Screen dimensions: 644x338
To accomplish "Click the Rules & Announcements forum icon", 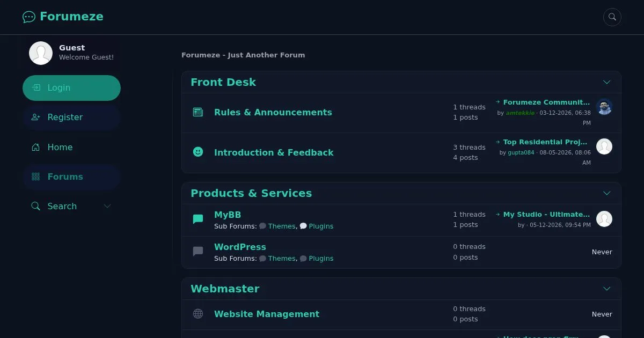I will pyautogui.click(x=198, y=112).
